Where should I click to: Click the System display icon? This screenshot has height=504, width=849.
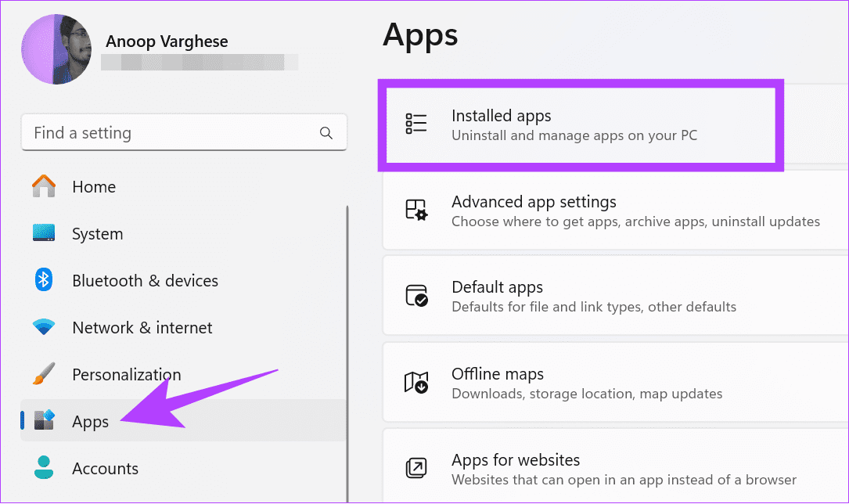pos(44,233)
